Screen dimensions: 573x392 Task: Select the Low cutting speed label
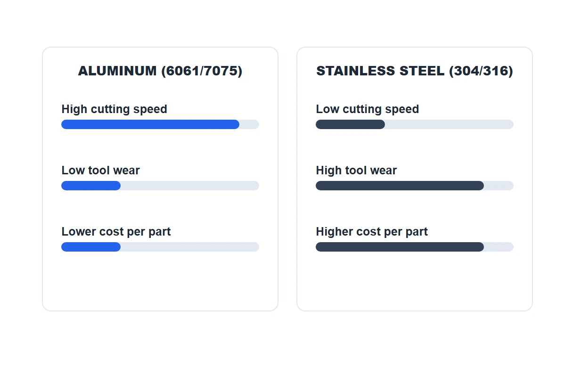tap(368, 109)
